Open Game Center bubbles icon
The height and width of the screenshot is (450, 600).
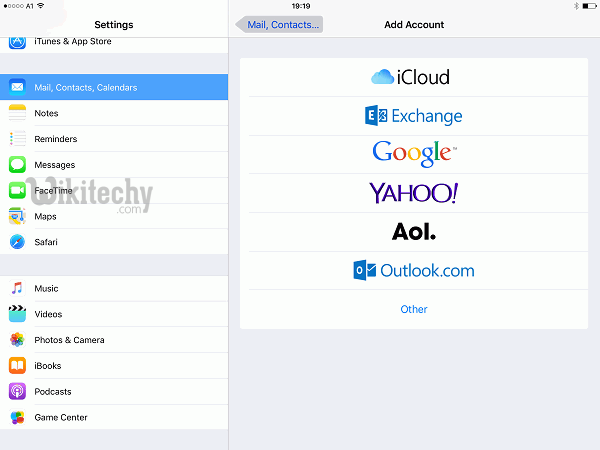[17, 418]
